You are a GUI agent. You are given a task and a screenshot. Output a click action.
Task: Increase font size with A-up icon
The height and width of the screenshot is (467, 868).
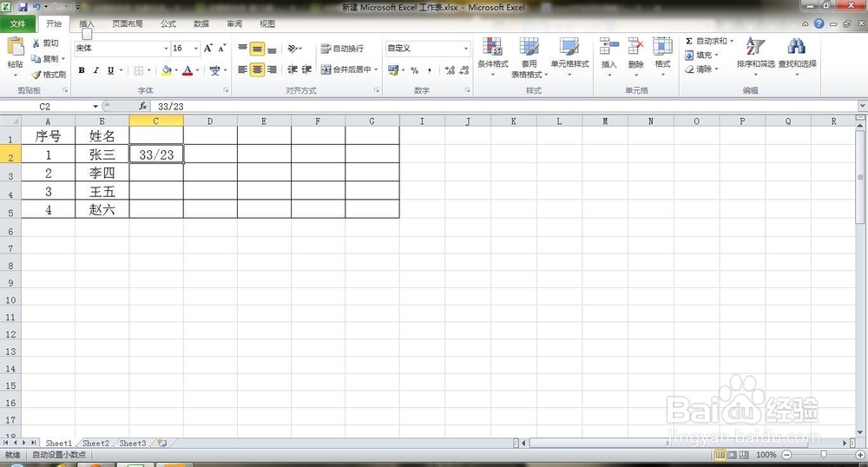pos(208,48)
